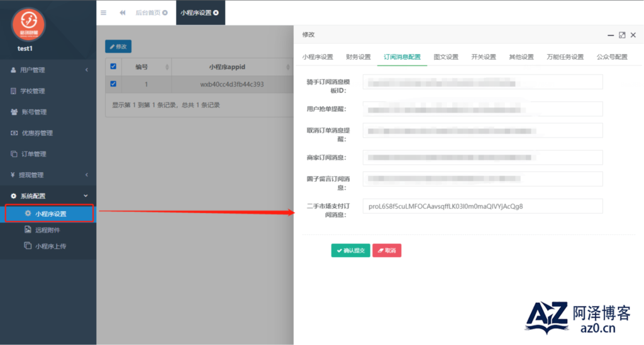Sort by 小程序appid column arrows
Screen dimensions: 644x345
[288, 67]
